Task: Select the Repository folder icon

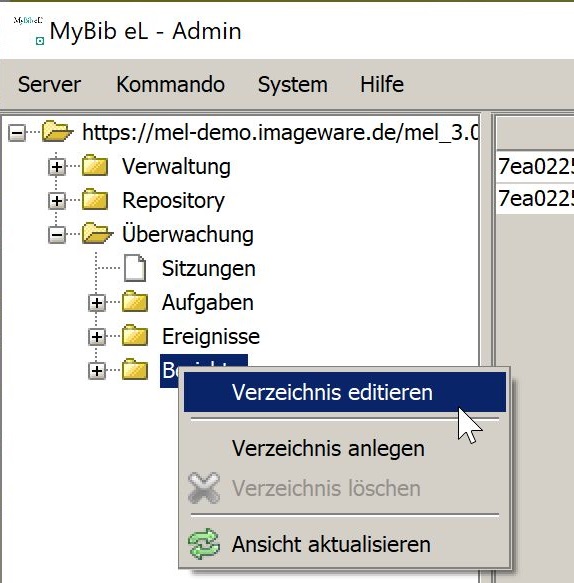Action: click(x=95, y=200)
